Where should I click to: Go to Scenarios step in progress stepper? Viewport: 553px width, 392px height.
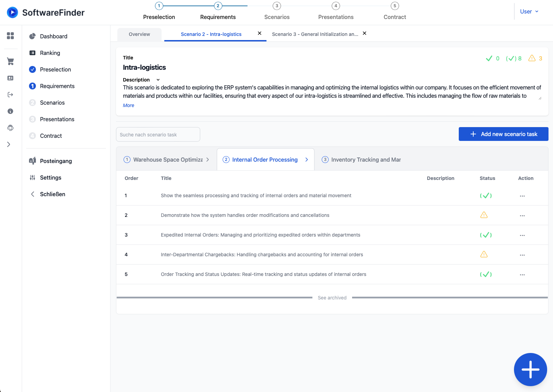tap(277, 11)
